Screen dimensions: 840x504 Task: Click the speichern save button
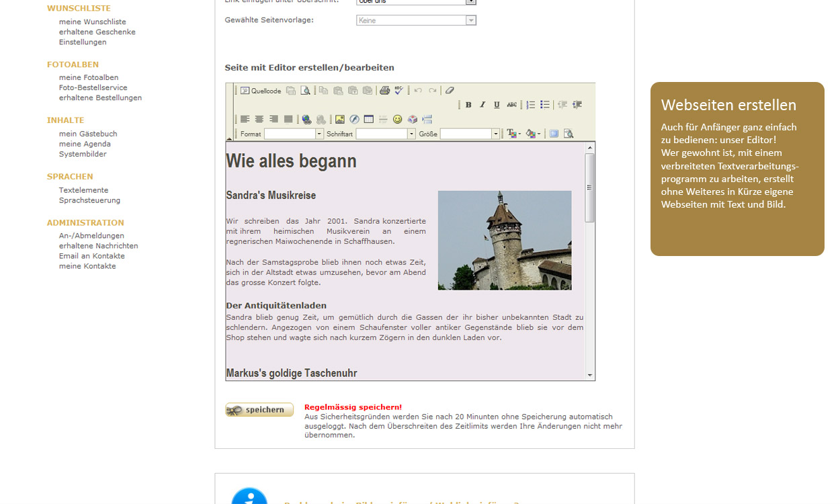click(x=259, y=410)
